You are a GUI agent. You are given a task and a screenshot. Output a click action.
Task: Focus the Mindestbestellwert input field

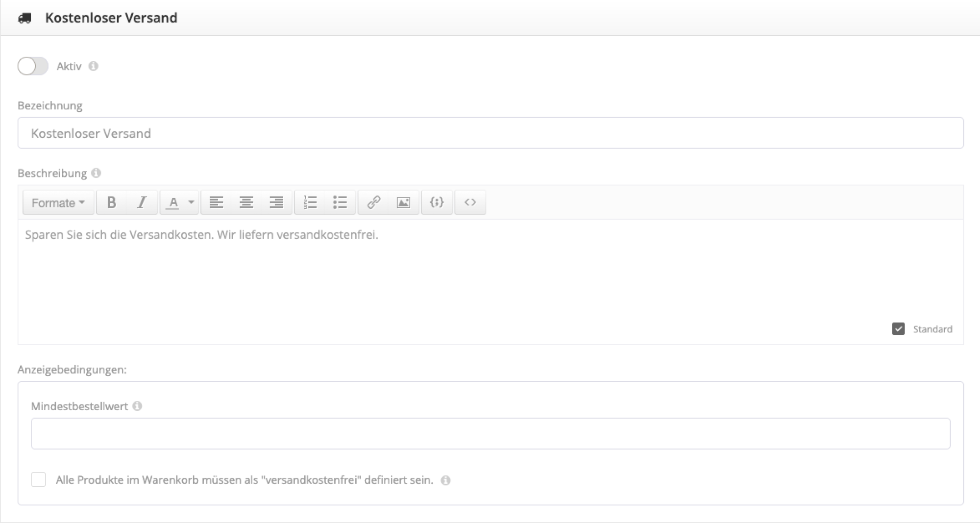[x=490, y=433]
